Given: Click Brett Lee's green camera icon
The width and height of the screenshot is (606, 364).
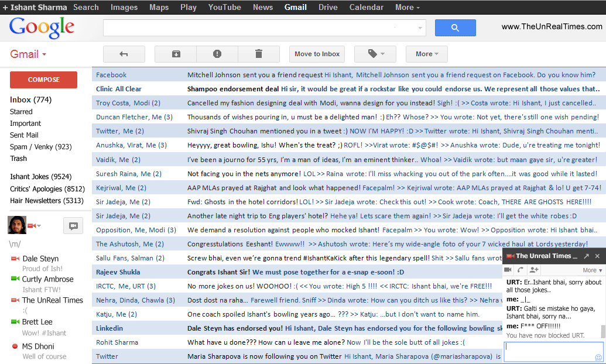Looking at the screenshot, I should click(15, 321).
